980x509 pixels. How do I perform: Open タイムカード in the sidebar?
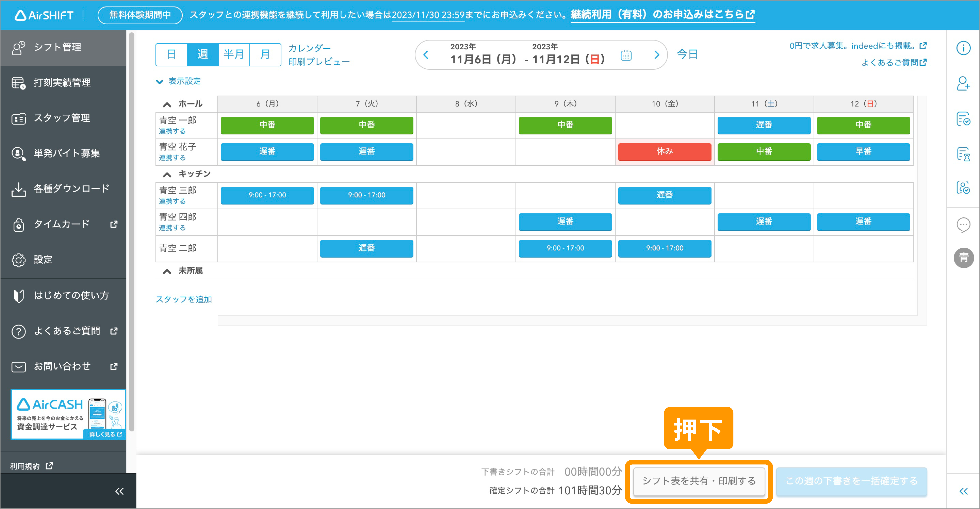63,224
